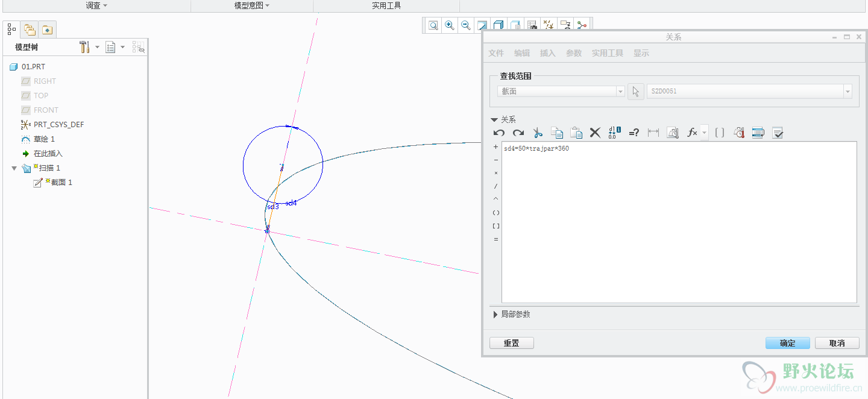
Task: Select the RIGHT datum plane
Action: pyautogui.click(x=45, y=81)
